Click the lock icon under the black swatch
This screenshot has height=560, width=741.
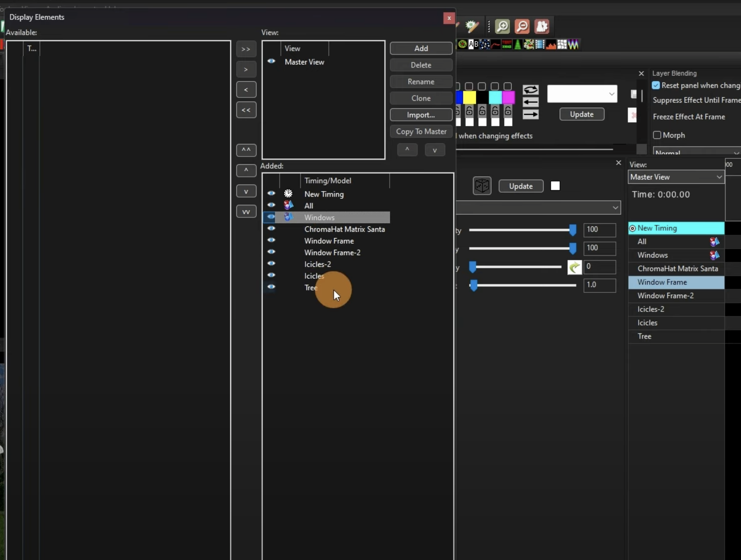(x=482, y=111)
